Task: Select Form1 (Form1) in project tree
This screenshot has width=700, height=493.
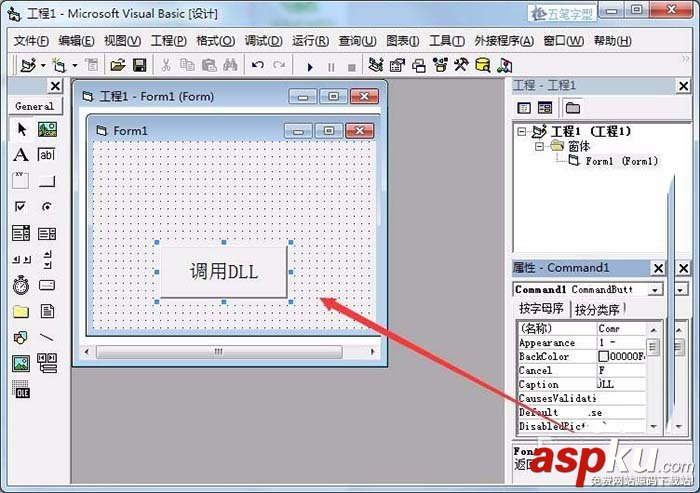Action: click(x=621, y=161)
